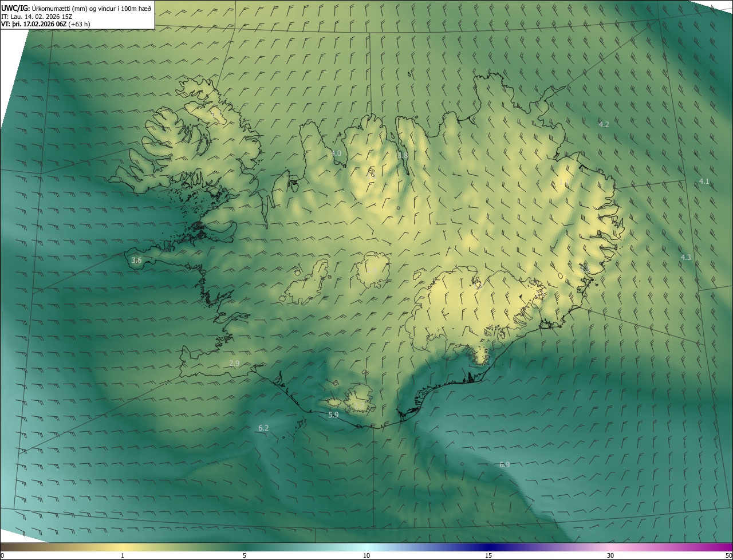Click the color scale tick labeled 1

click(123, 555)
